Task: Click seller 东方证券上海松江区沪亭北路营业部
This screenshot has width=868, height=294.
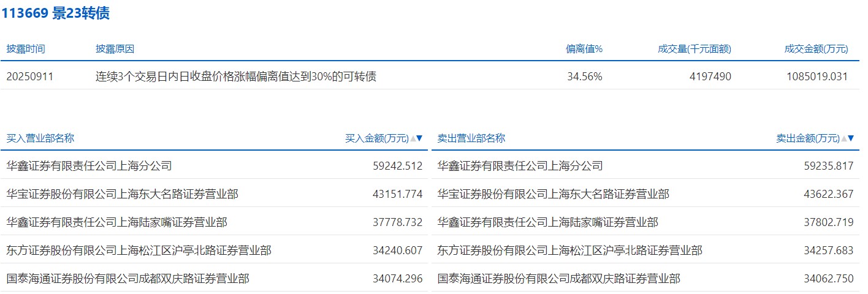Action: tap(569, 250)
